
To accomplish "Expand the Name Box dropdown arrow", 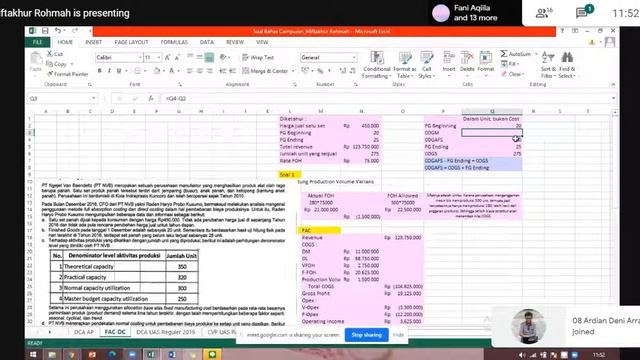I will [93, 98].
